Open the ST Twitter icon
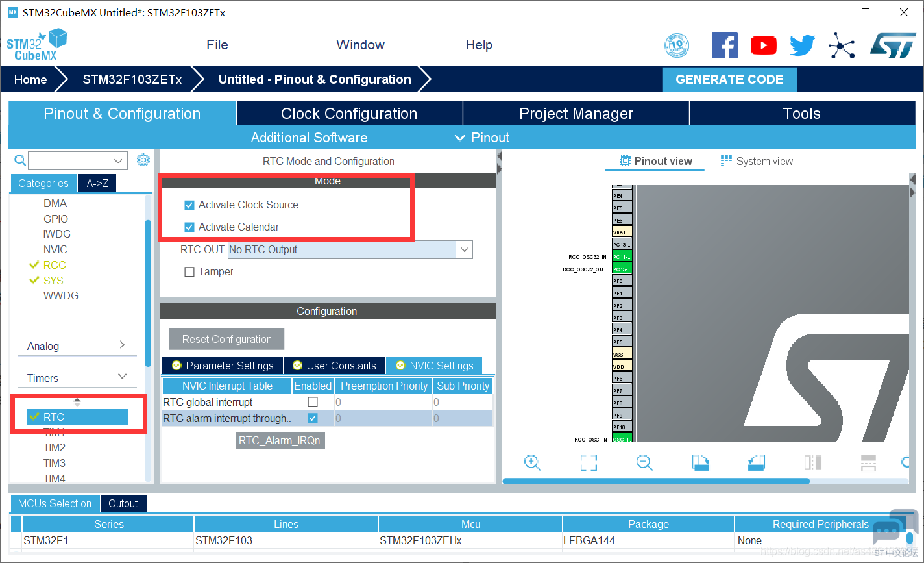924x563 pixels. 803,45
